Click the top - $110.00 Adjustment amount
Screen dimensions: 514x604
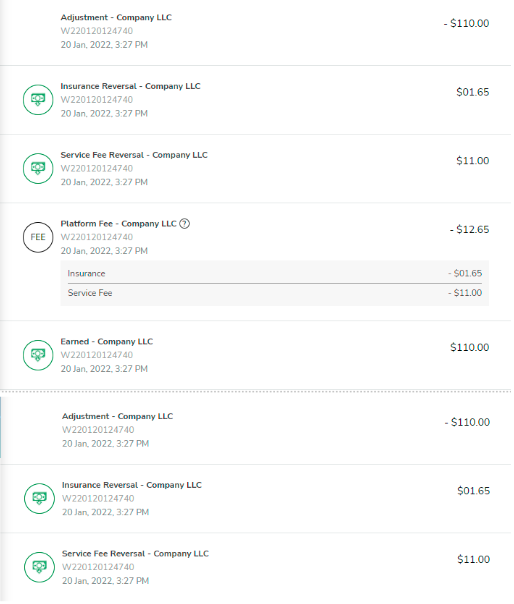(x=467, y=23)
